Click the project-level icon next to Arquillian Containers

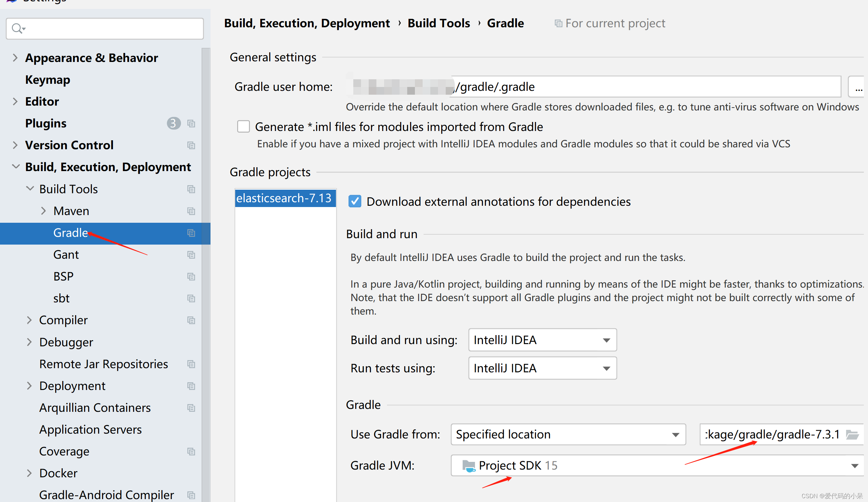pos(191,408)
